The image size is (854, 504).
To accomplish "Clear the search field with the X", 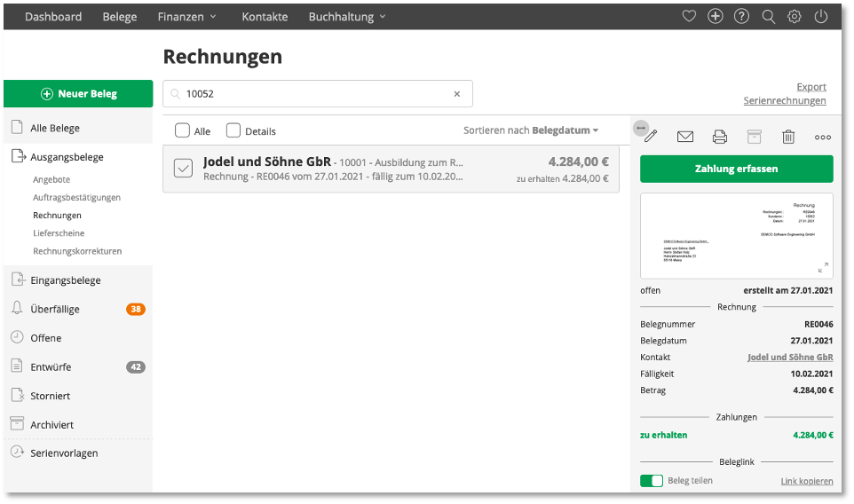I will point(457,94).
